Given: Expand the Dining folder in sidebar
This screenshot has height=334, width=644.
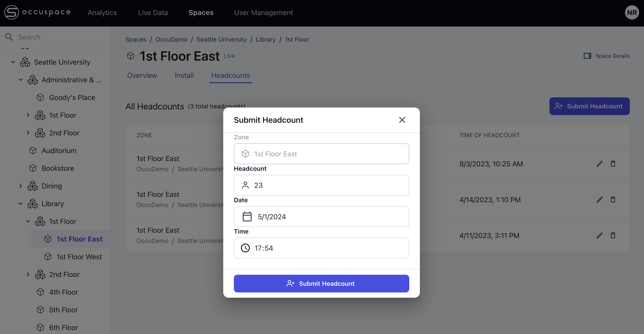Looking at the screenshot, I should 21,186.
